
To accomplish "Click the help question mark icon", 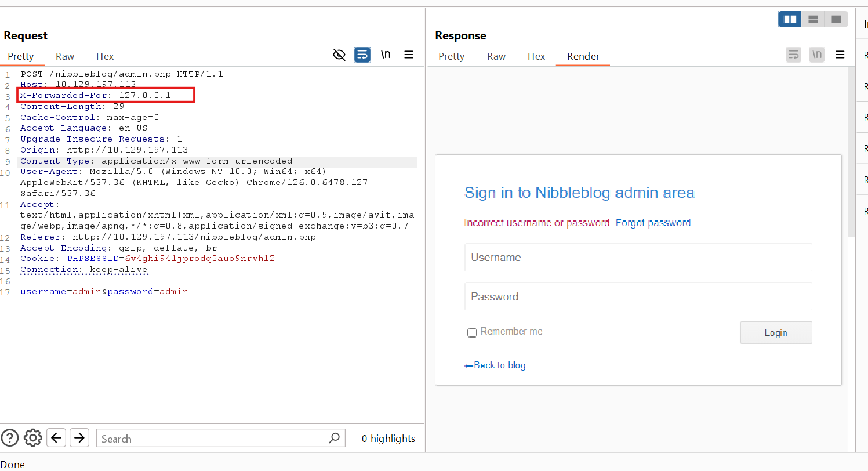I will [x=10, y=438].
